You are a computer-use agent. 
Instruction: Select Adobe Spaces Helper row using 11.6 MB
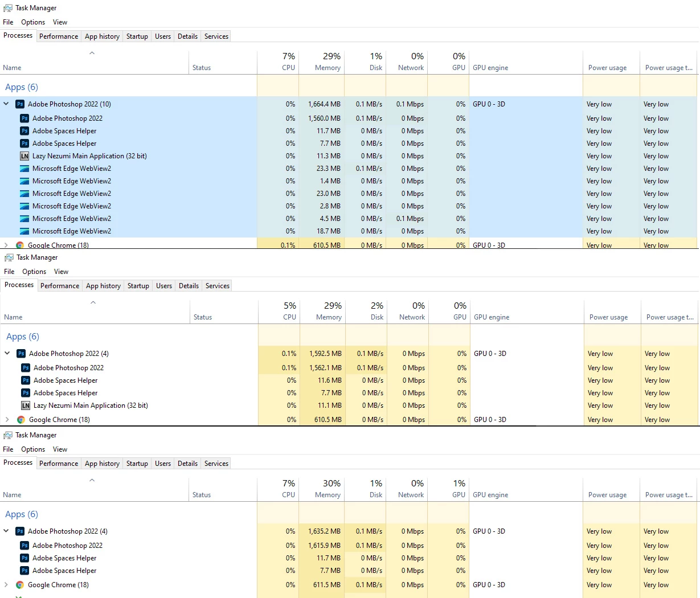349,380
